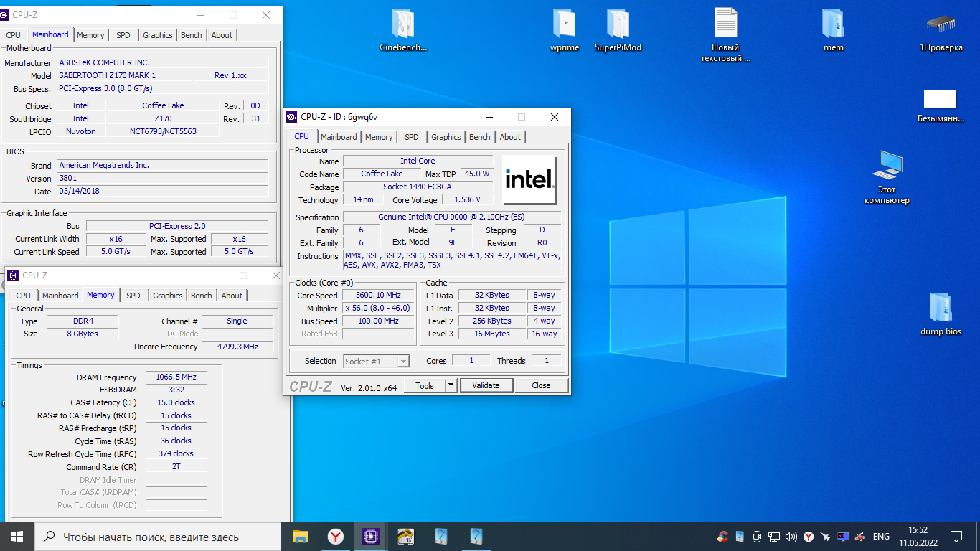
Task: Open the wprime desktop folder
Action: point(565,30)
